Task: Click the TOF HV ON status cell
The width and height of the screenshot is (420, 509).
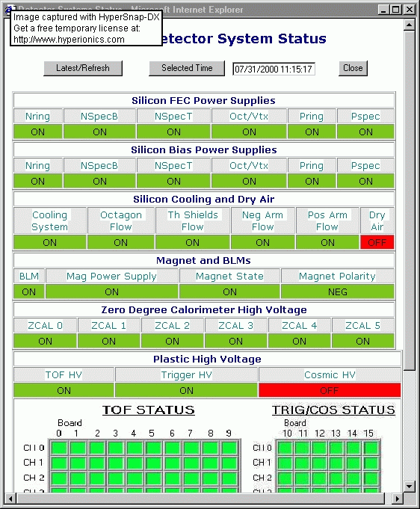Action: tap(64, 390)
